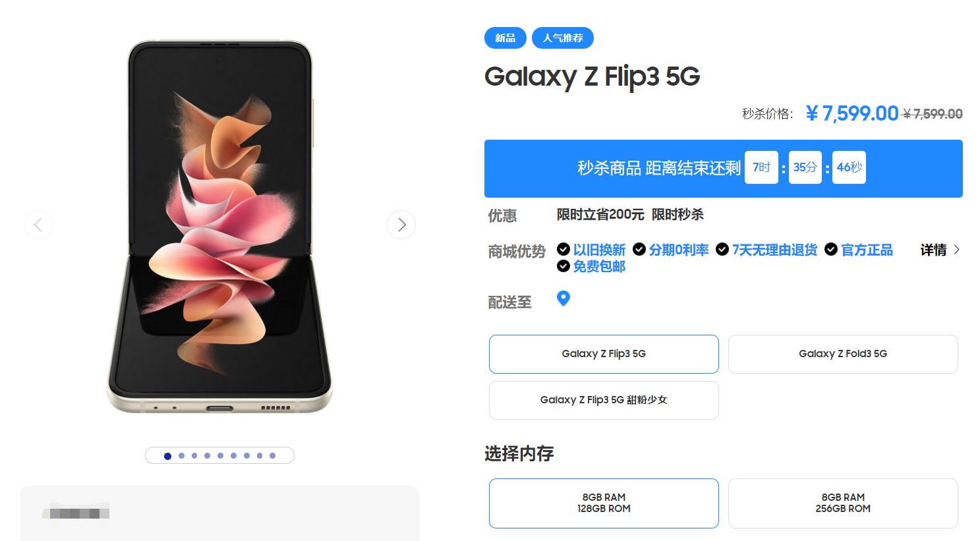
Task: Click the delivery location pin icon
Action: pyautogui.click(x=563, y=299)
